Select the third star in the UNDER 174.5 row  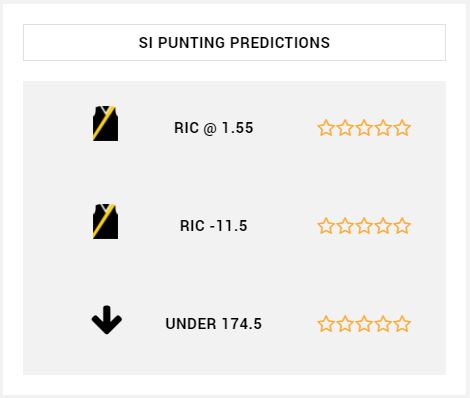(x=364, y=324)
